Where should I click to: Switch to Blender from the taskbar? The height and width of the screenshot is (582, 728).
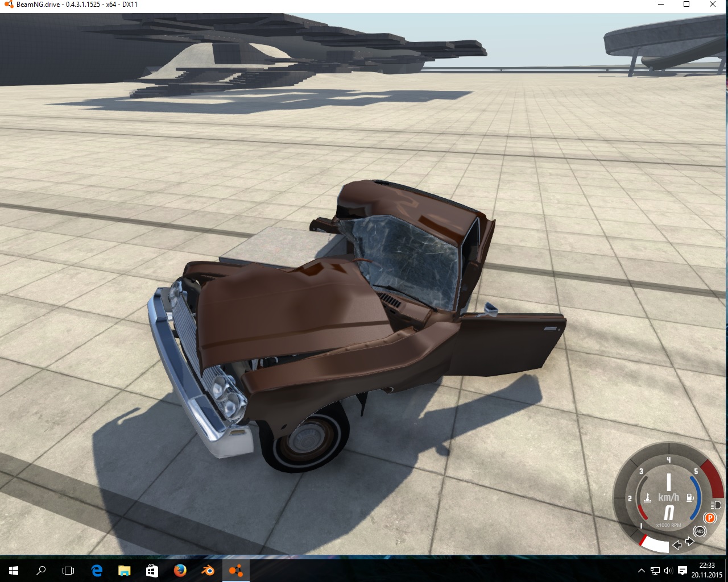pyautogui.click(x=208, y=570)
